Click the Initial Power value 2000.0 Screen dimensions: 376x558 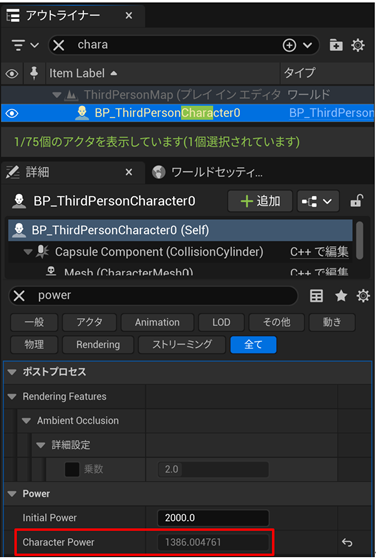213,518
